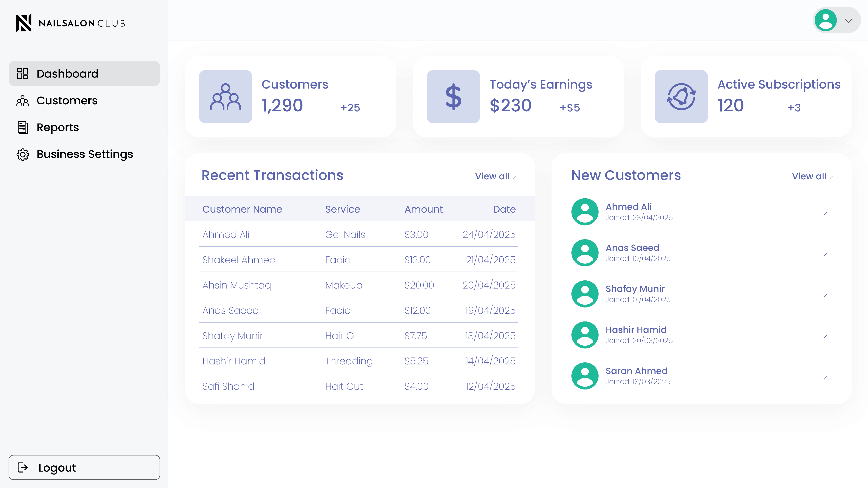Open the Customers sidebar menu
868x488 pixels.
click(x=67, y=101)
